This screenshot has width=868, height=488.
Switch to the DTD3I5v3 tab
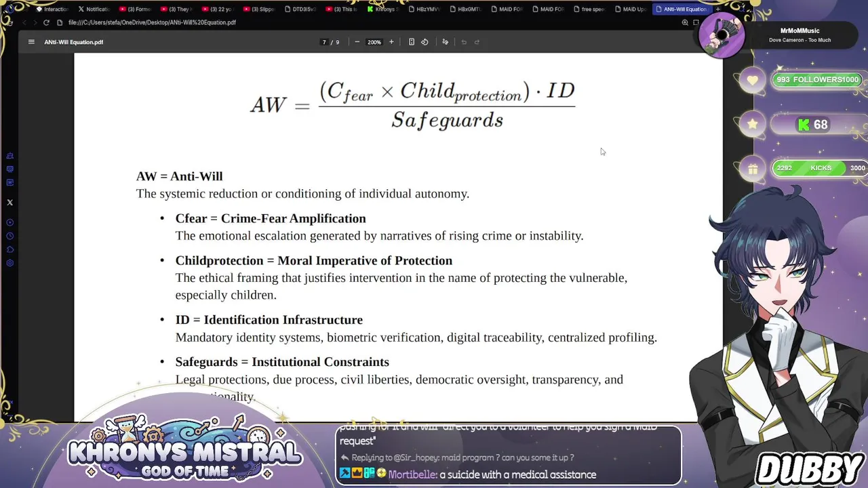pyautogui.click(x=300, y=9)
